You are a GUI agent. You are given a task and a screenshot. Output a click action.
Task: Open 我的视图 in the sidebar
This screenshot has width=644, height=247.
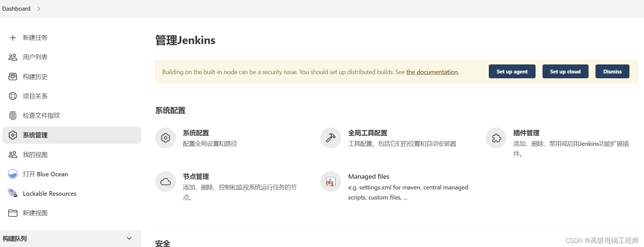[x=72, y=155]
